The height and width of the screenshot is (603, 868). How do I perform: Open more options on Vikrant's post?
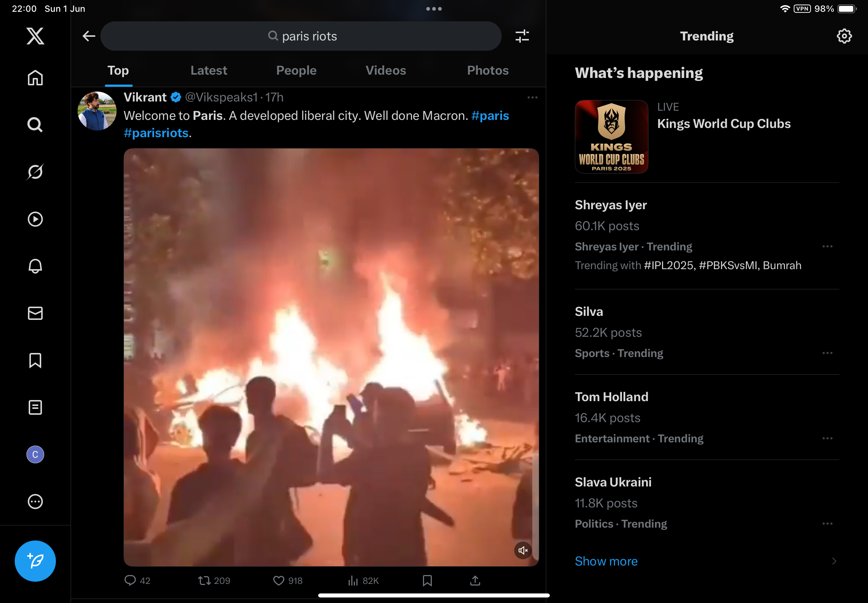tap(533, 97)
